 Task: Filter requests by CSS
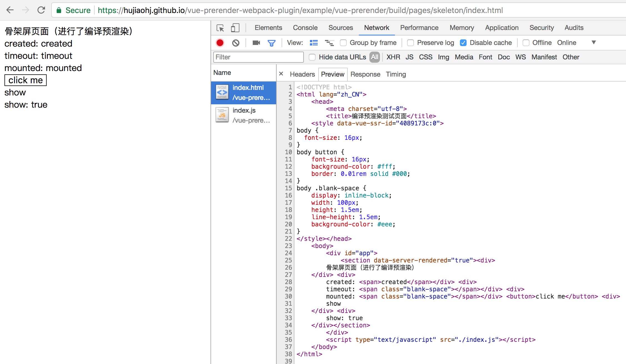[425, 57]
